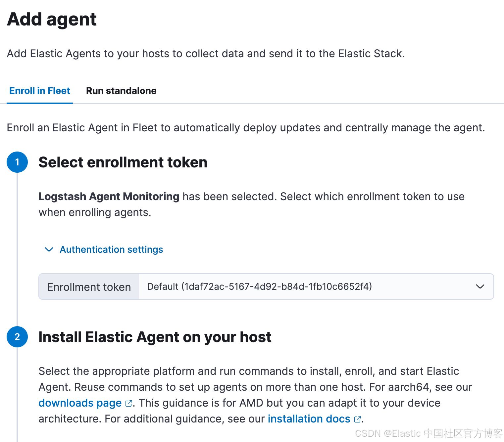Open the Enrollment token dropdown

pos(316,287)
